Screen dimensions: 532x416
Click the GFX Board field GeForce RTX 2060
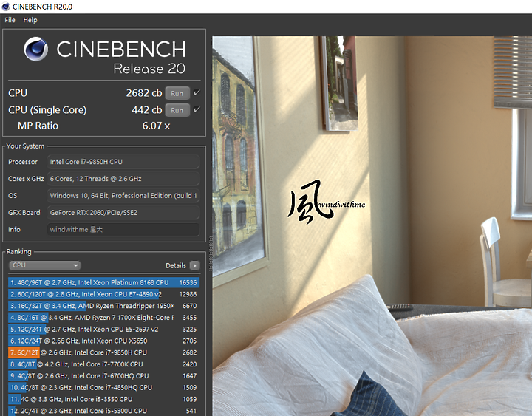[123, 213]
